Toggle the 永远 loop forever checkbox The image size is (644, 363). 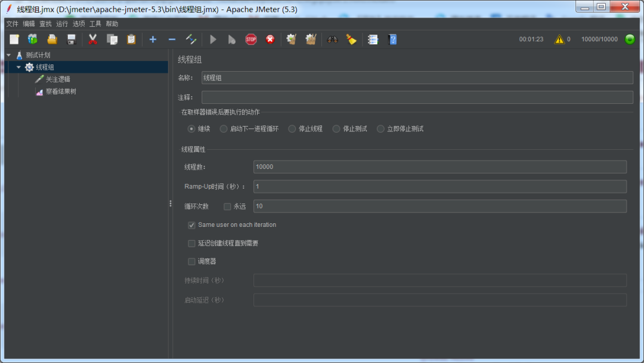tap(227, 207)
